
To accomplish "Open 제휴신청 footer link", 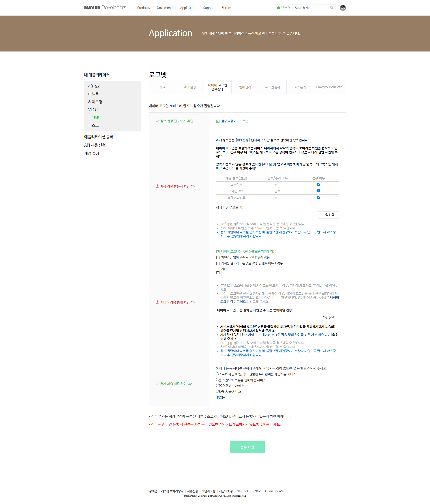I will [x=192, y=491].
